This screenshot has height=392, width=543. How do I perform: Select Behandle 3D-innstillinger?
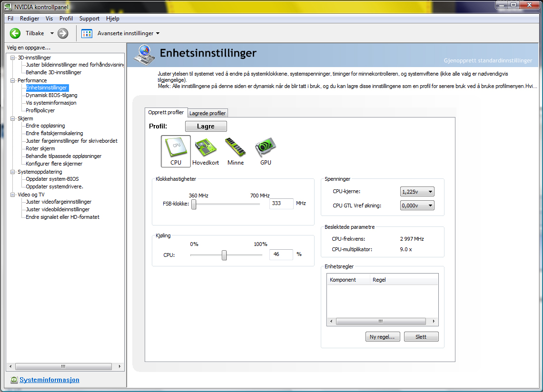[x=54, y=72]
